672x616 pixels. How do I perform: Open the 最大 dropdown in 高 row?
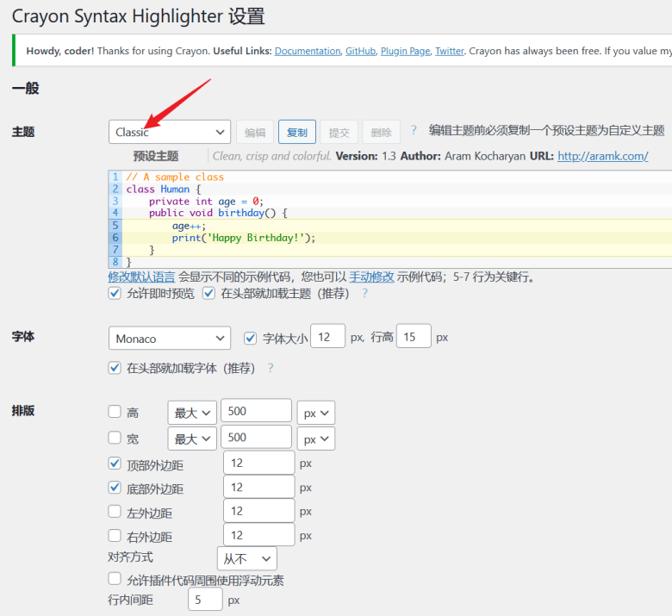point(192,413)
